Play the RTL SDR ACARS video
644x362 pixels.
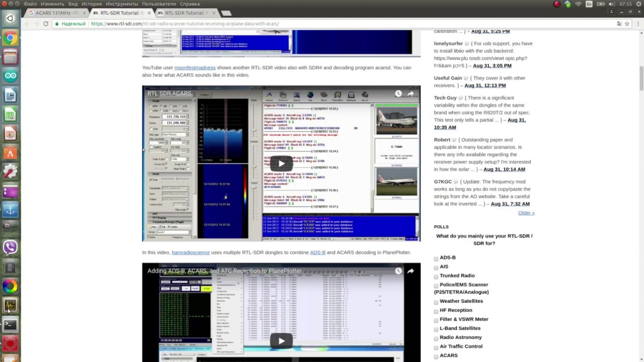tap(281, 163)
